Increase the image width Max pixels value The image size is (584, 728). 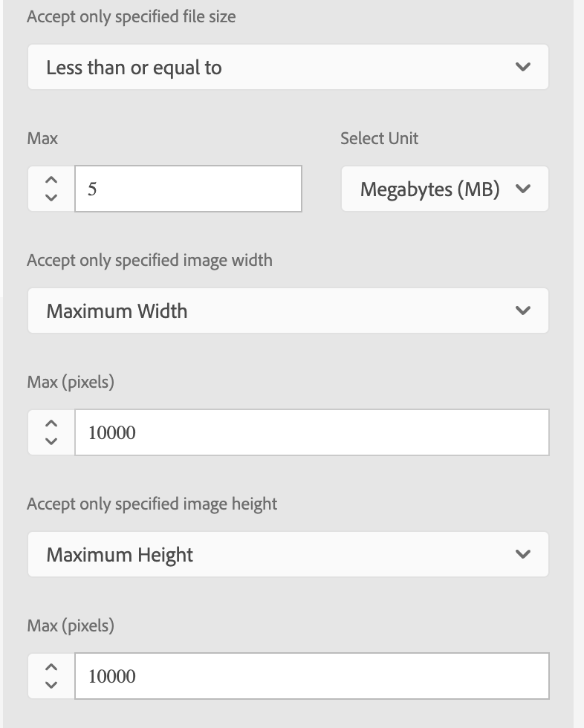coord(51,424)
